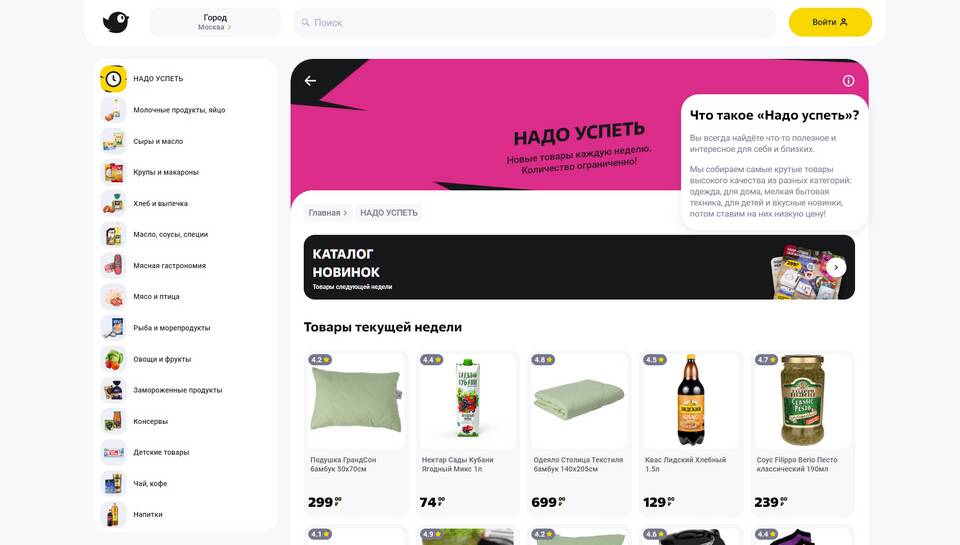
Task: Open the info icon on pink banner
Action: [x=848, y=81]
